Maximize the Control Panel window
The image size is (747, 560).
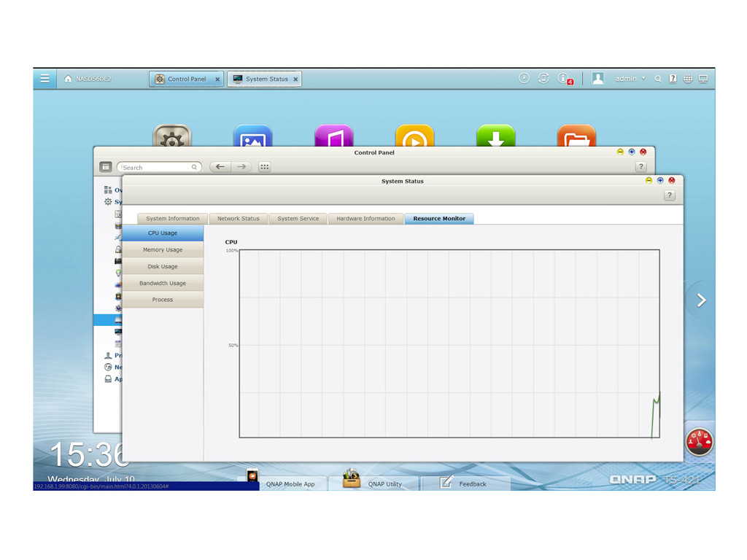[x=632, y=152]
